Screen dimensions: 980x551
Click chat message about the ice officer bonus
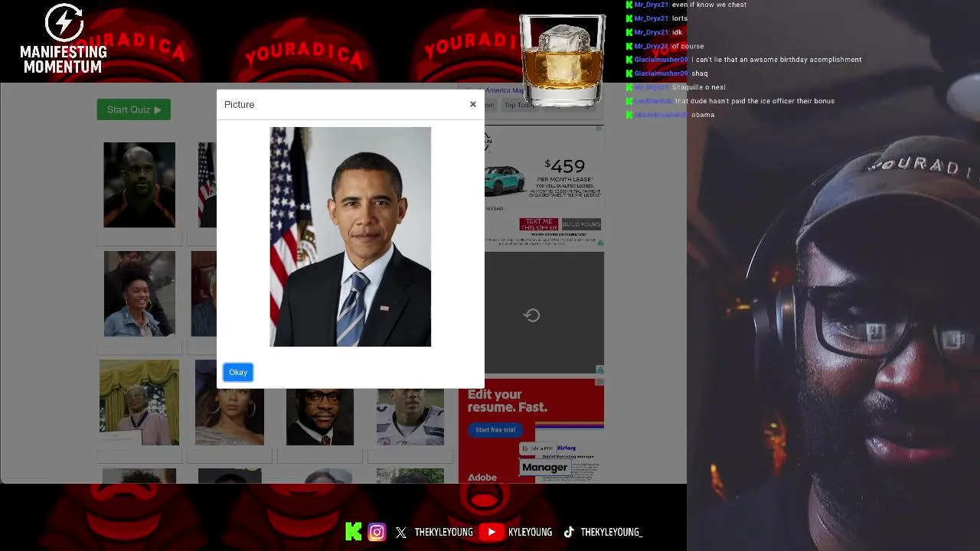755,101
